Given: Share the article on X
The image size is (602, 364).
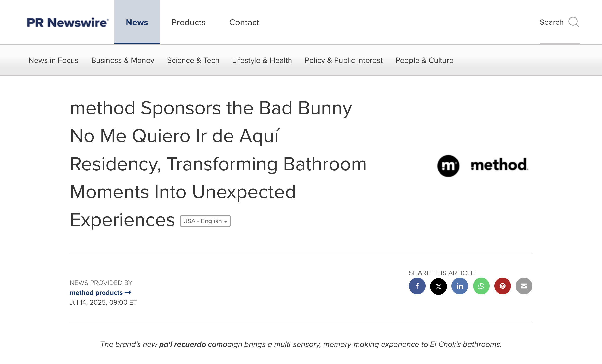Looking at the screenshot, I should coord(438,286).
